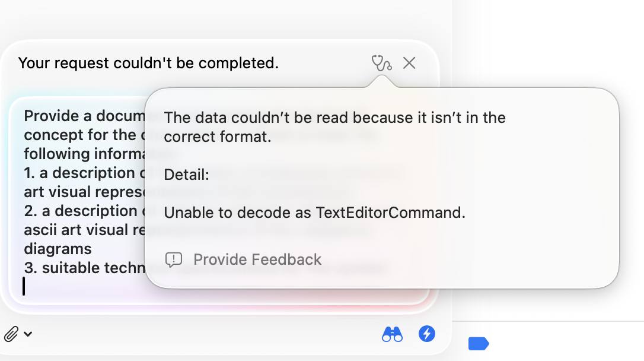Viewport: 644px width, 361px height.
Task: Click the feedback speech bubble icon
Action: tap(174, 259)
